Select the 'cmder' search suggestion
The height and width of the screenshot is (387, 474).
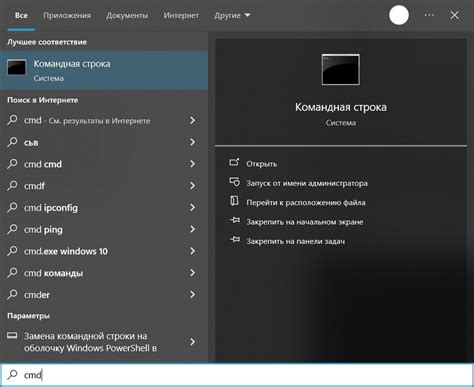click(x=104, y=295)
